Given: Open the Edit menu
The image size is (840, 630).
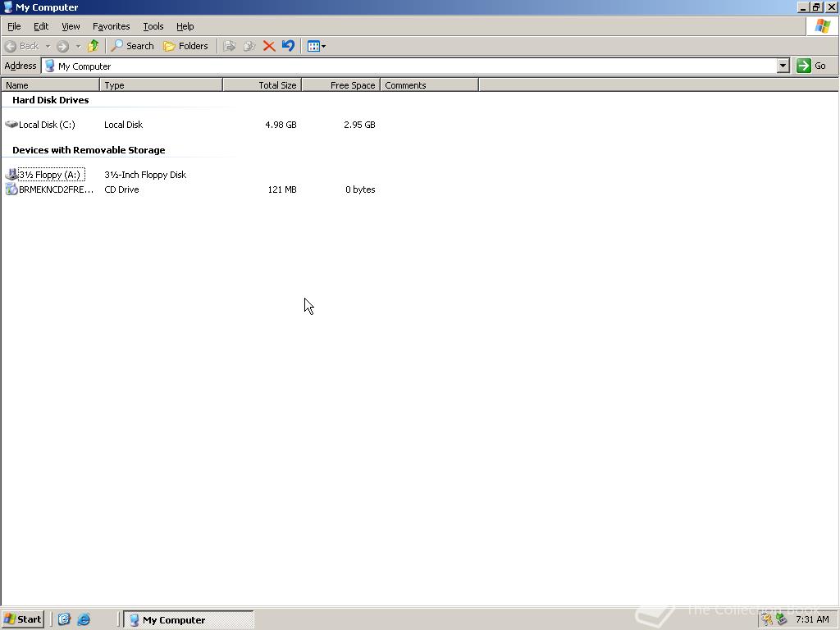Looking at the screenshot, I should coord(41,26).
